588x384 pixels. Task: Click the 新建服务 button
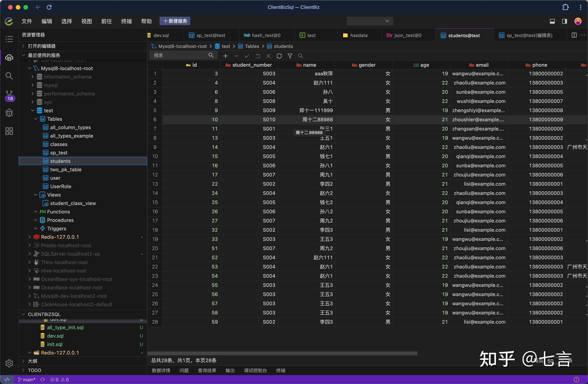tap(175, 21)
